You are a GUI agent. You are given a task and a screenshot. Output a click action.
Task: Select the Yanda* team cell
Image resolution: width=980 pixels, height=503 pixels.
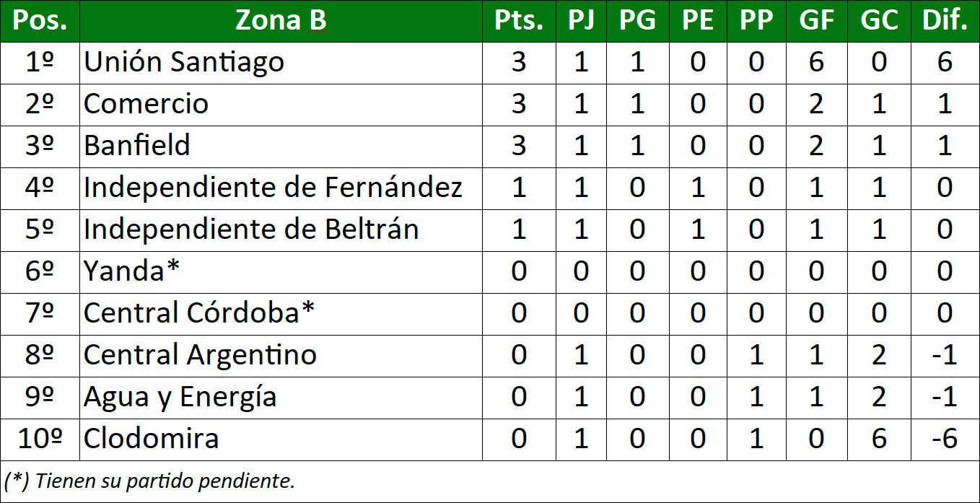click(131, 272)
